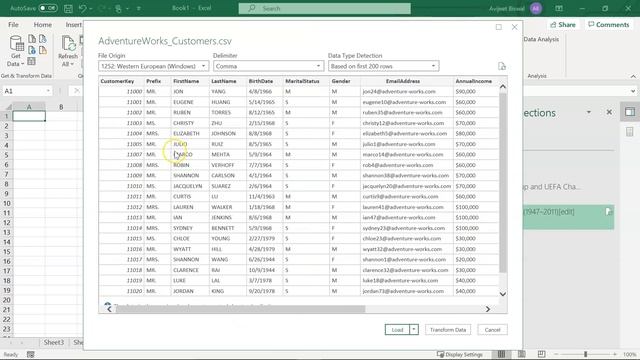Switch to Page Break Preview icon

coord(541,354)
